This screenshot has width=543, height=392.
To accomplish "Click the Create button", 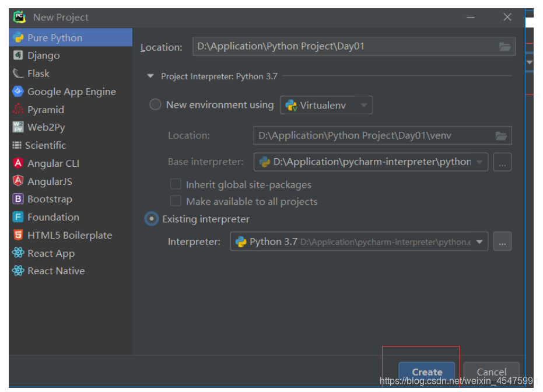I will 427,372.
